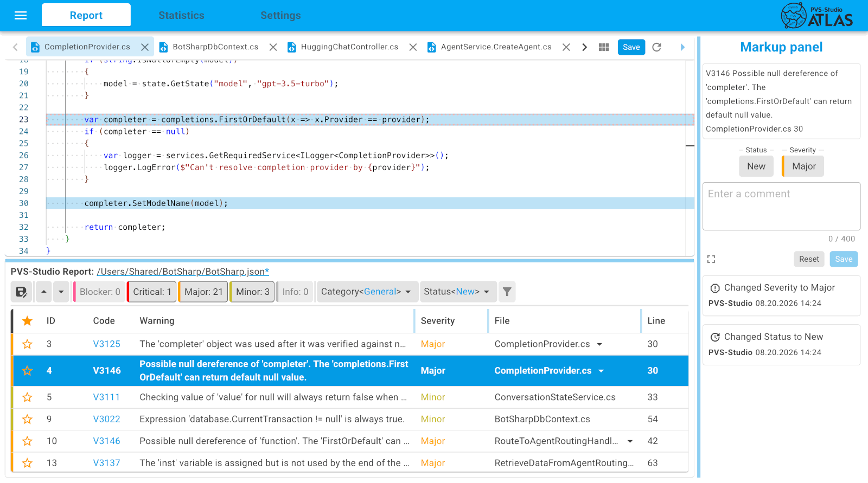This screenshot has height=483, width=868.
Task: Star the warning with ID 13
Action: (x=27, y=463)
